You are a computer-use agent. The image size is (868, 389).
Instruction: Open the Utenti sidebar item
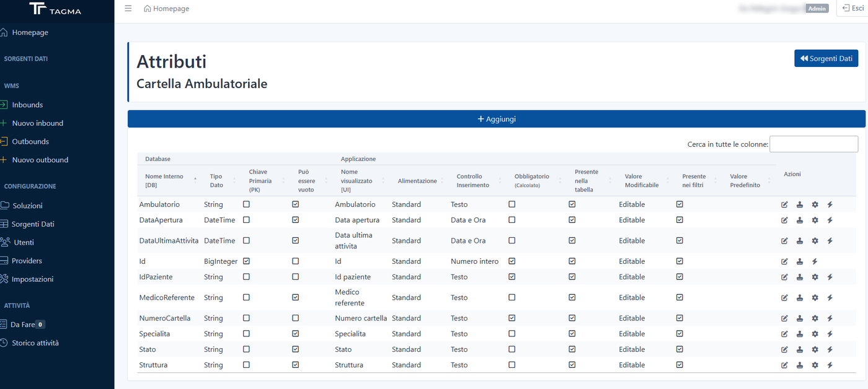click(x=24, y=242)
